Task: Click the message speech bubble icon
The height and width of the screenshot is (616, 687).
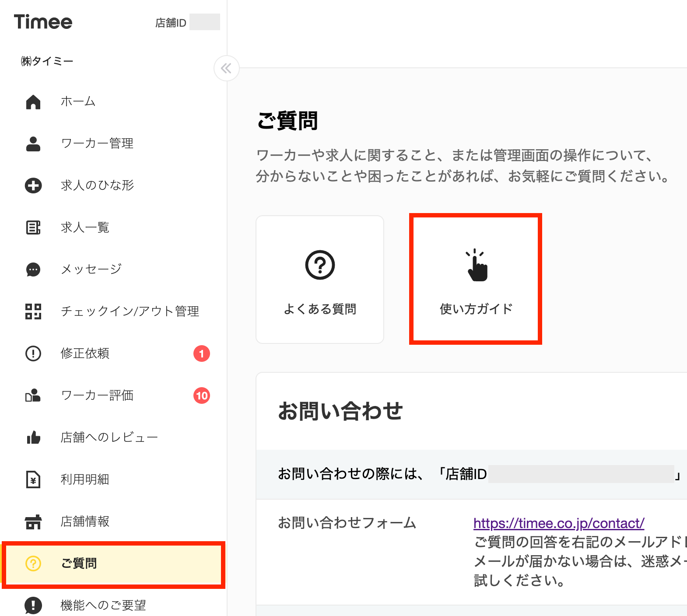Action: coord(33,269)
